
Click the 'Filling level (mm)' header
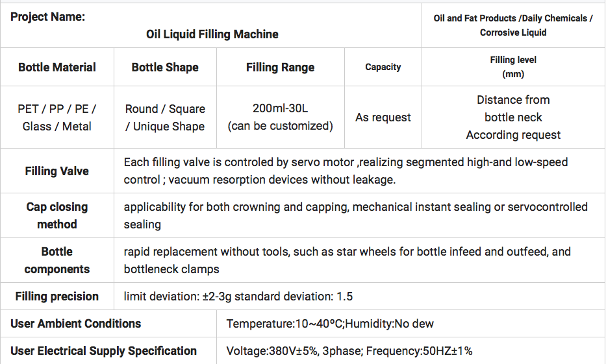pyautogui.click(x=512, y=67)
